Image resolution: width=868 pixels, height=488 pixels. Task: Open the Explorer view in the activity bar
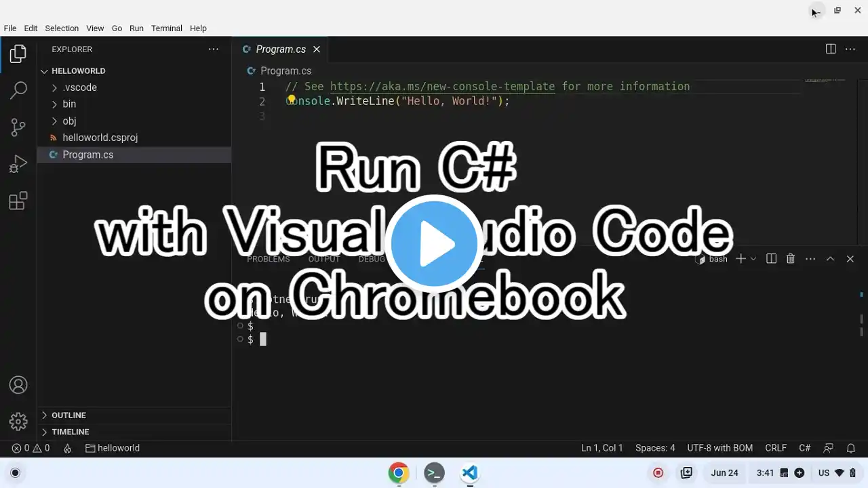(18, 54)
